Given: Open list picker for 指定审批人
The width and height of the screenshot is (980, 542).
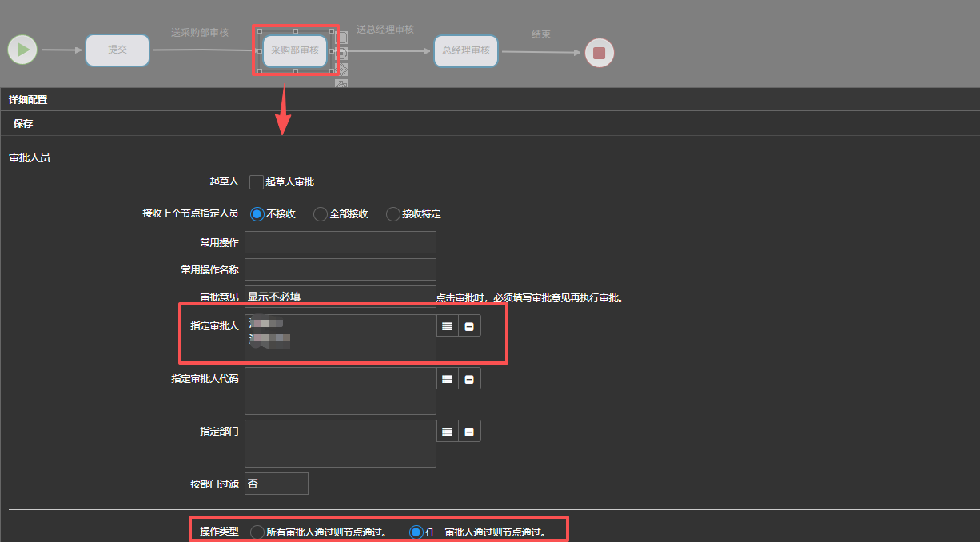Looking at the screenshot, I should 448,326.
